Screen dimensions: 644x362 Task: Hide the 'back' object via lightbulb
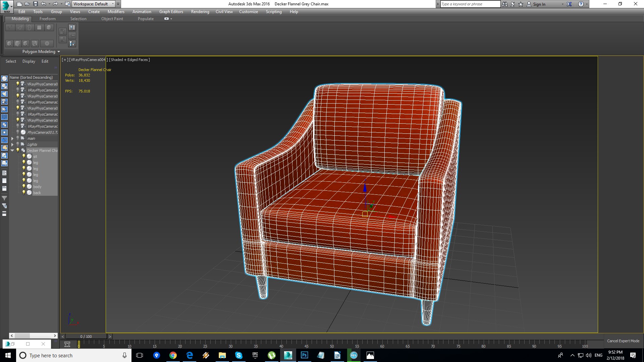coord(24,192)
